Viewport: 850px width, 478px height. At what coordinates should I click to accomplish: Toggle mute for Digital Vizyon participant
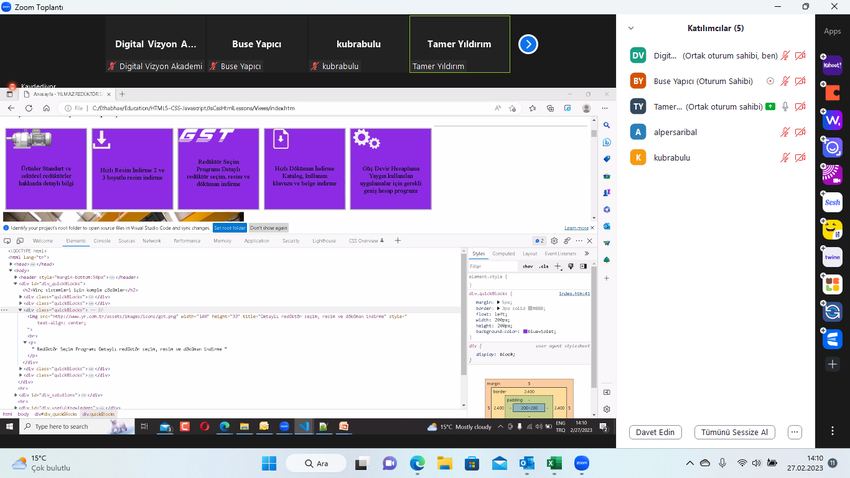click(x=785, y=55)
